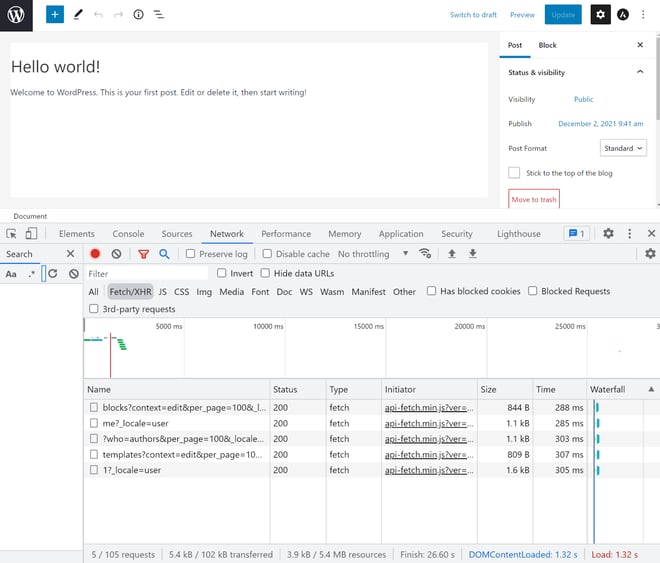Redo the editor change
The height and width of the screenshot is (563, 660).
(x=118, y=15)
